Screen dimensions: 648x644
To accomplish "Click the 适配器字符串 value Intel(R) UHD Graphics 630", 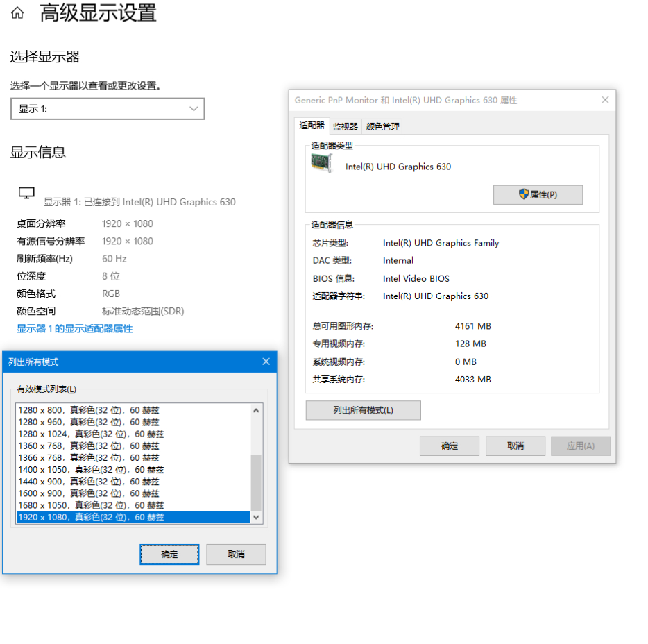I will 436,296.
